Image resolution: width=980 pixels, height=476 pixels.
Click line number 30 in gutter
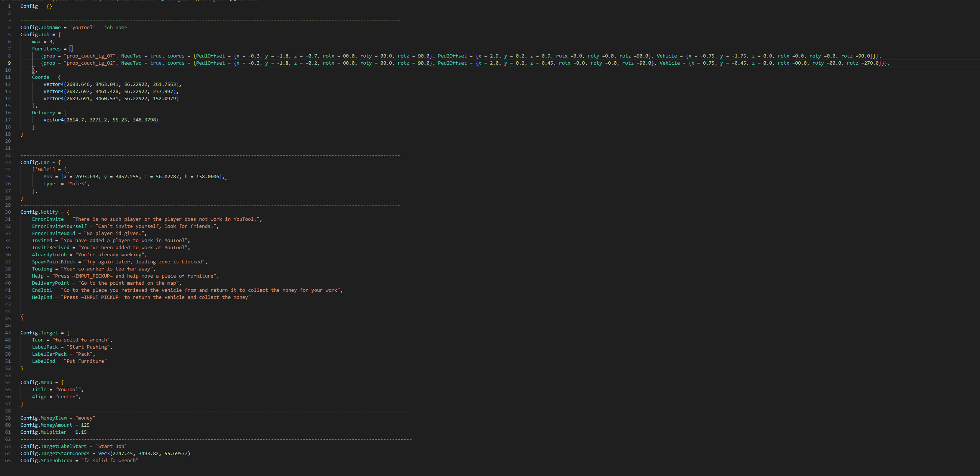coord(8,212)
